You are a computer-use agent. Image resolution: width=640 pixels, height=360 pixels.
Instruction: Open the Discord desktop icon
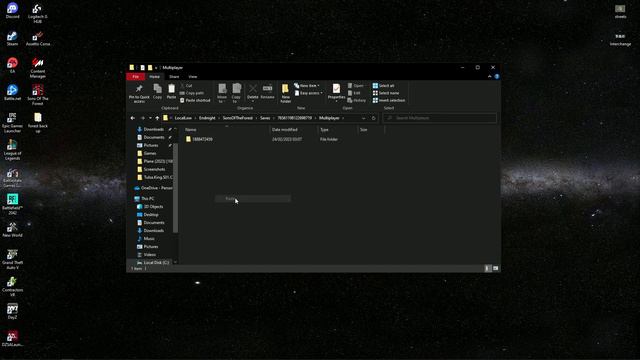[x=12, y=11]
